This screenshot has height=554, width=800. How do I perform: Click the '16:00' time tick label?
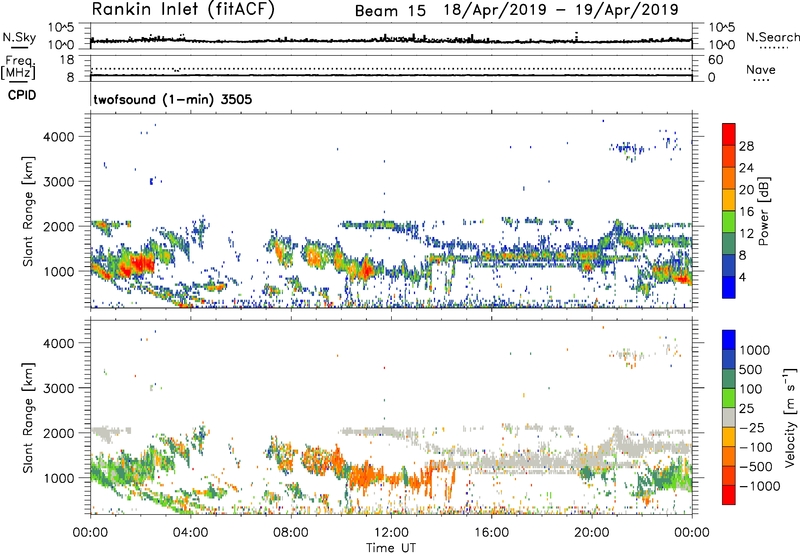tap(491, 533)
